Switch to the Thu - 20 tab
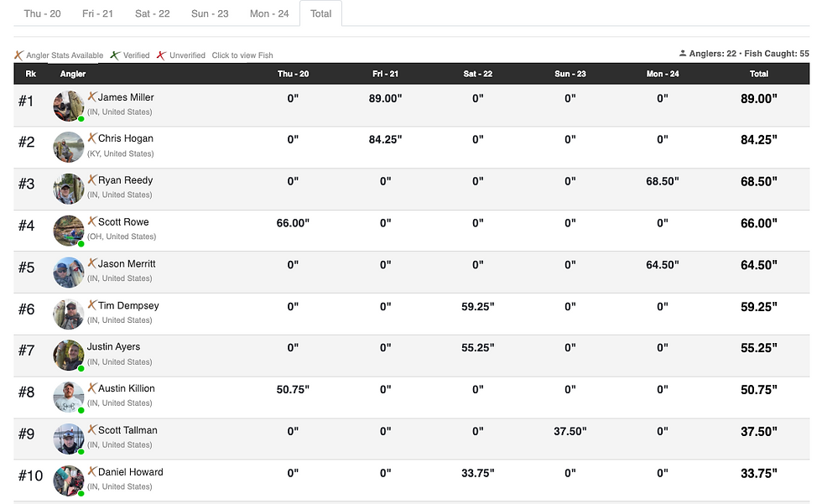This screenshot has width=822, height=504. click(43, 13)
